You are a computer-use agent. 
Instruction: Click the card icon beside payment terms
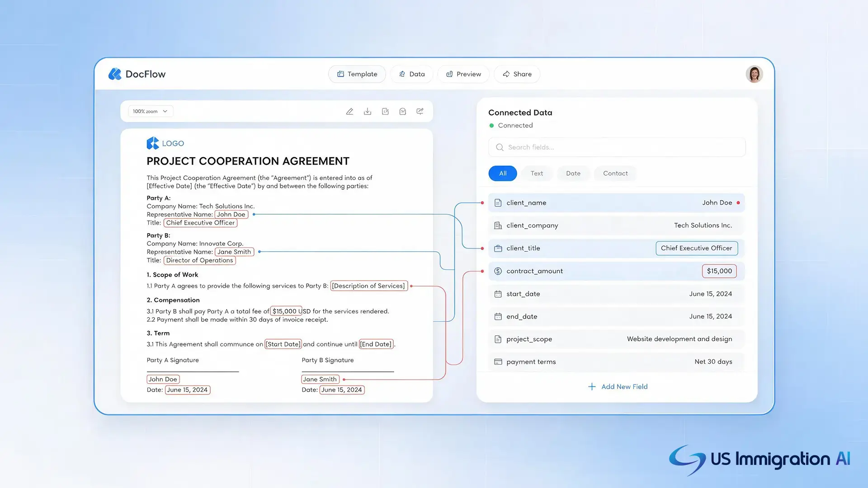click(x=498, y=362)
